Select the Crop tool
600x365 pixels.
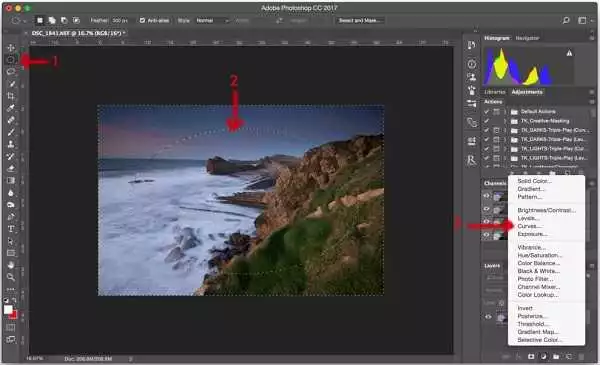pos(11,96)
